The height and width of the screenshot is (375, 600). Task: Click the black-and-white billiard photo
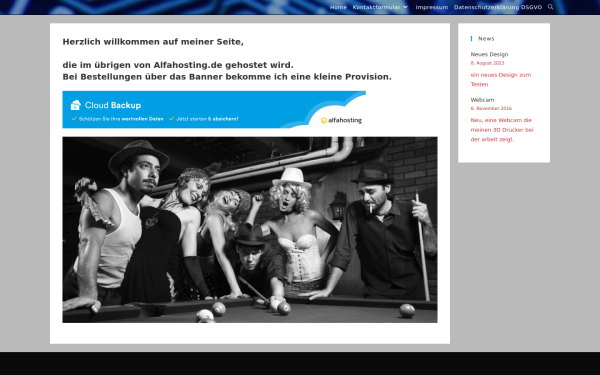[x=250, y=230]
